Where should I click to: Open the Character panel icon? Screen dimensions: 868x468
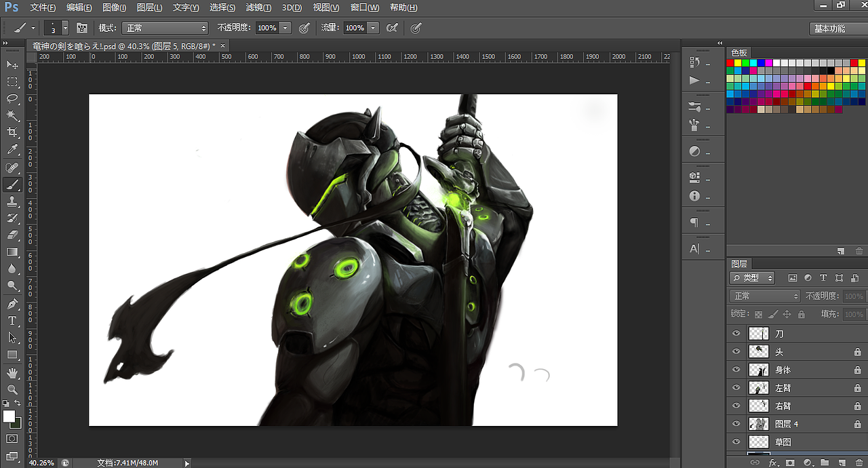[x=694, y=249]
